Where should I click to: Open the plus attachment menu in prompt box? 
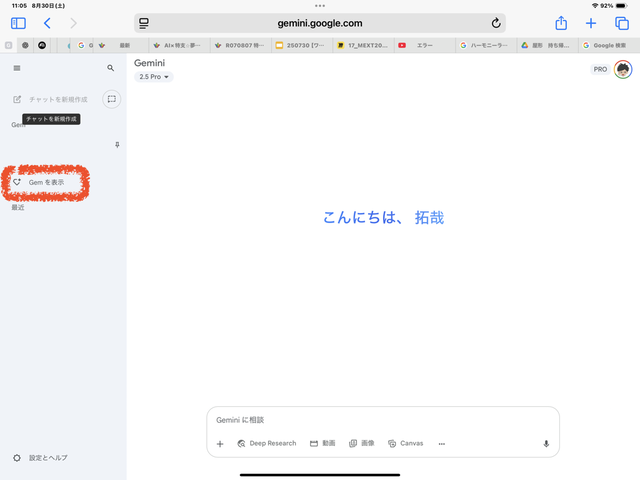(x=220, y=444)
